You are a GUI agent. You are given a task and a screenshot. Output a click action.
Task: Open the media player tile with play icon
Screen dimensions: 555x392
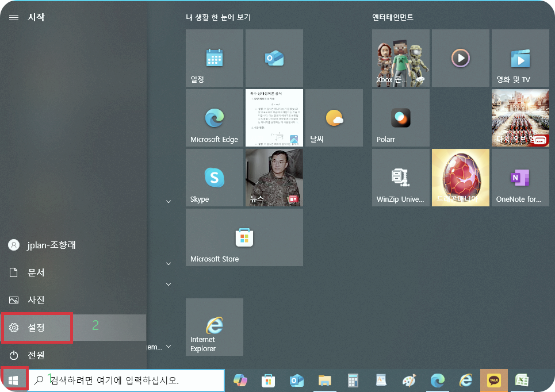[461, 58]
